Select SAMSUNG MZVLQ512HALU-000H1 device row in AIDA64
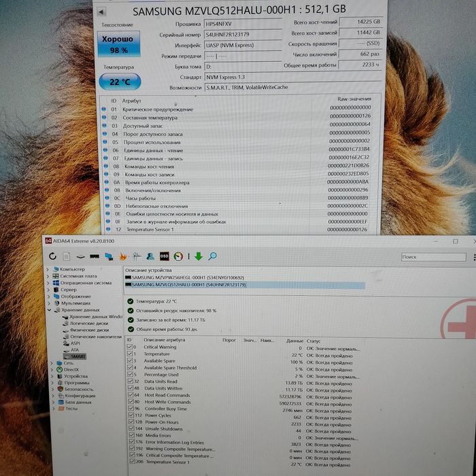This screenshot has height=476, width=476. pos(245,285)
